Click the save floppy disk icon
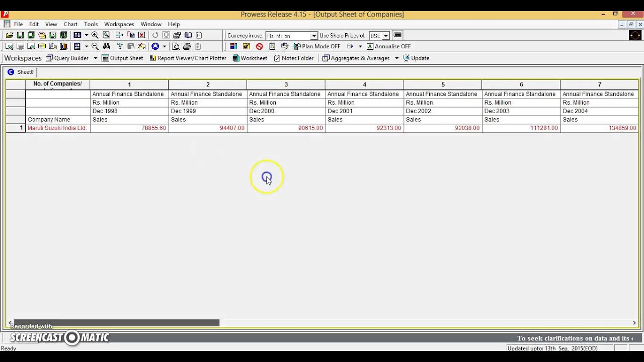The width and height of the screenshot is (644, 362). (x=20, y=35)
